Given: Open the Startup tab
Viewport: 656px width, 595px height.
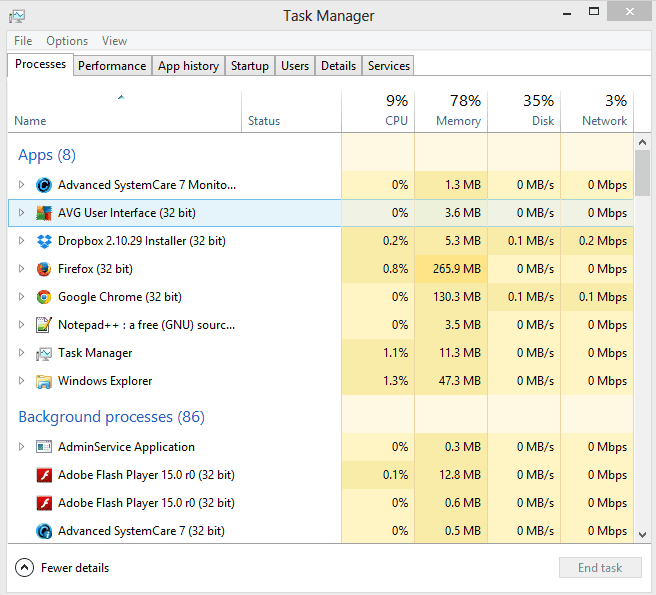Looking at the screenshot, I should [249, 66].
